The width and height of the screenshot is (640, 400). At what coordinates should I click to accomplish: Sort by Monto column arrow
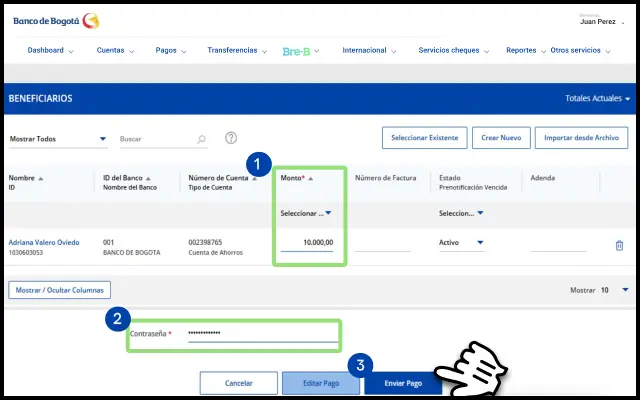[x=311, y=179]
